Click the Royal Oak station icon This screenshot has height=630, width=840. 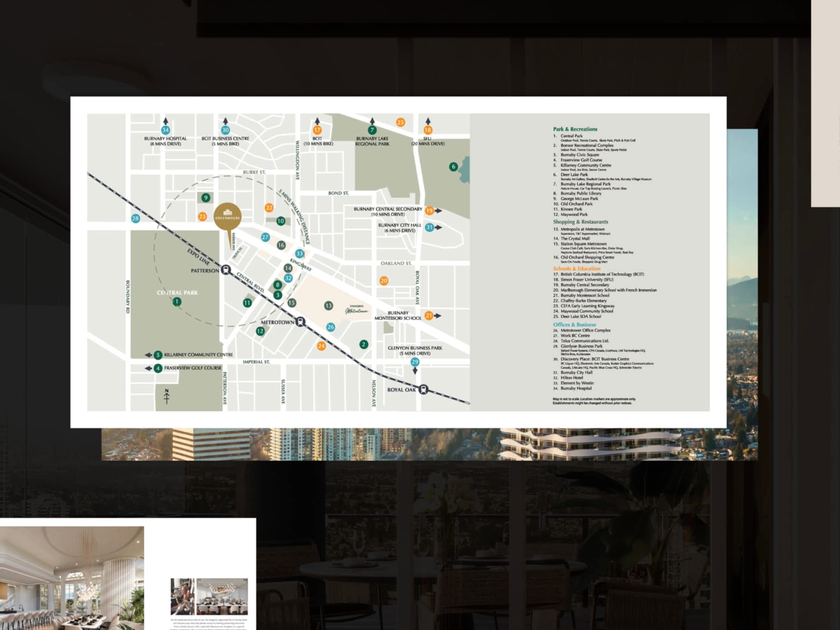424,389
